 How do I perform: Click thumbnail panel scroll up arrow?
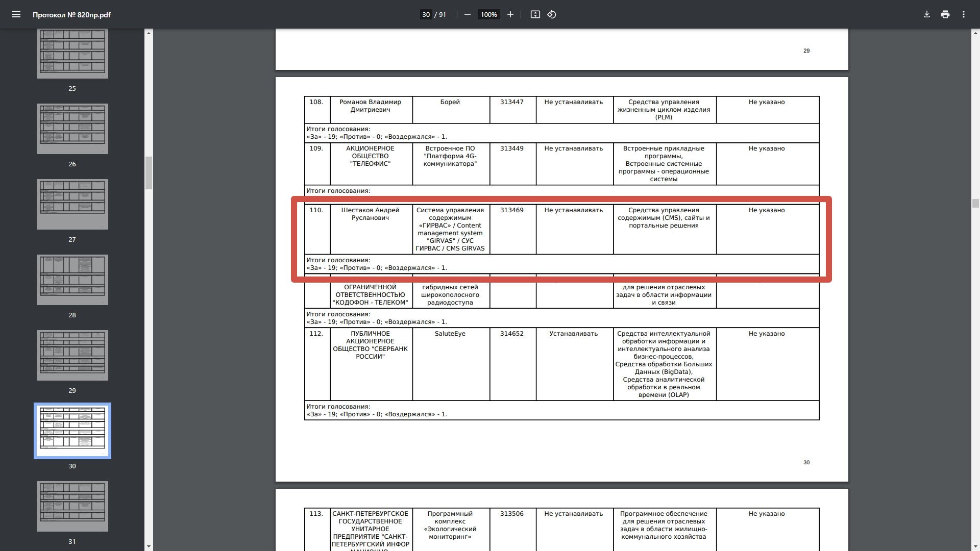click(x=149, y=33)
